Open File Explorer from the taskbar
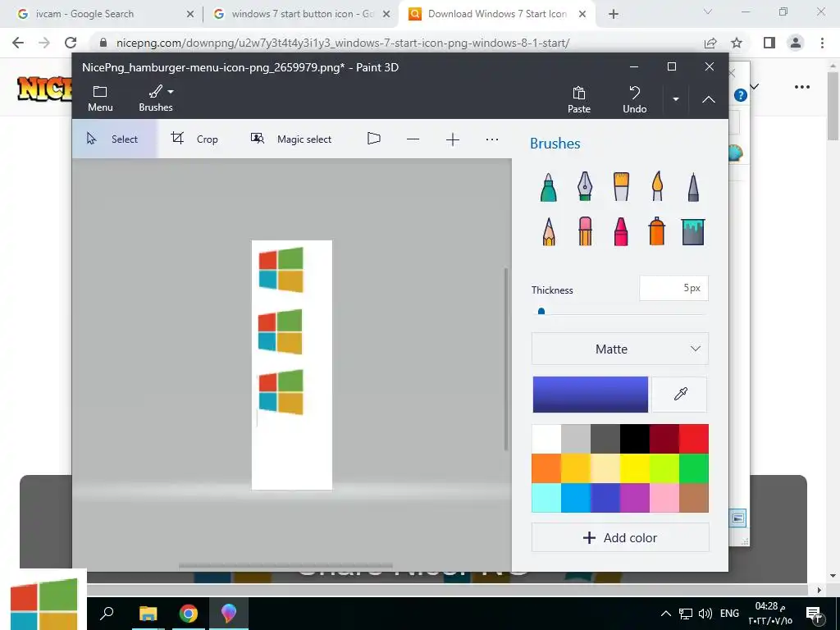 coord(148,613)
